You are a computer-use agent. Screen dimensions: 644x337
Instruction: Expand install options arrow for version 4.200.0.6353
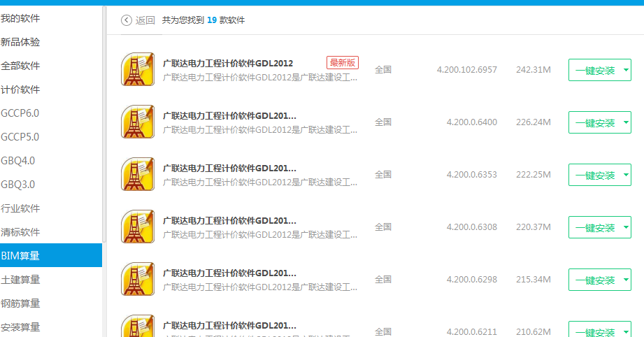(626, 175)
